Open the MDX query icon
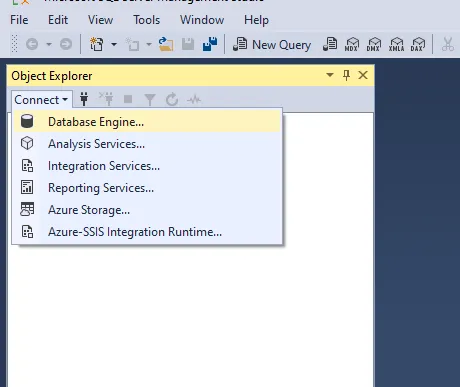Viewport: 460px width, 387px height. (352, 44)
